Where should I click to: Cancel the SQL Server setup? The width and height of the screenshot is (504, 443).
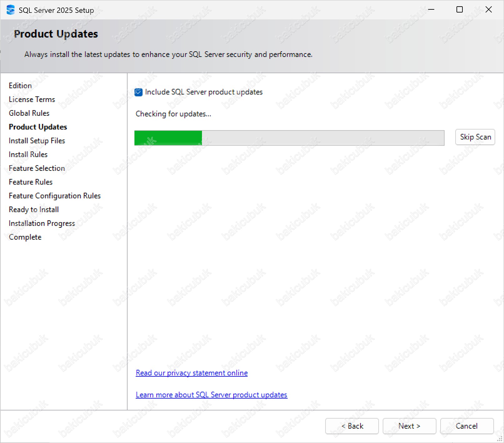tap(467, 426)
